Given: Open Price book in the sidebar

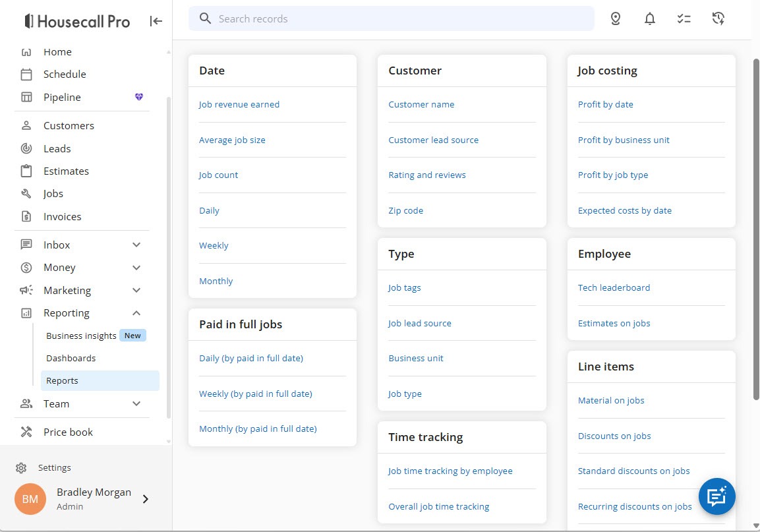Looking at the screenshot, I should click(68, 432).
